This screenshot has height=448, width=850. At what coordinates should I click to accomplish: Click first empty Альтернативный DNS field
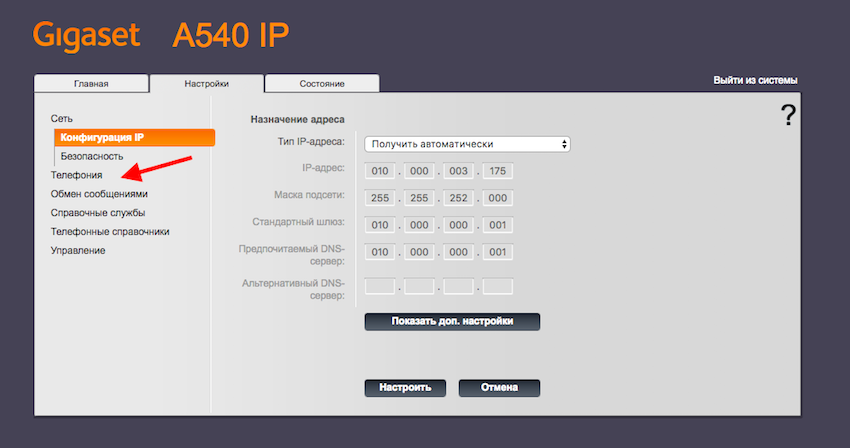380,287
